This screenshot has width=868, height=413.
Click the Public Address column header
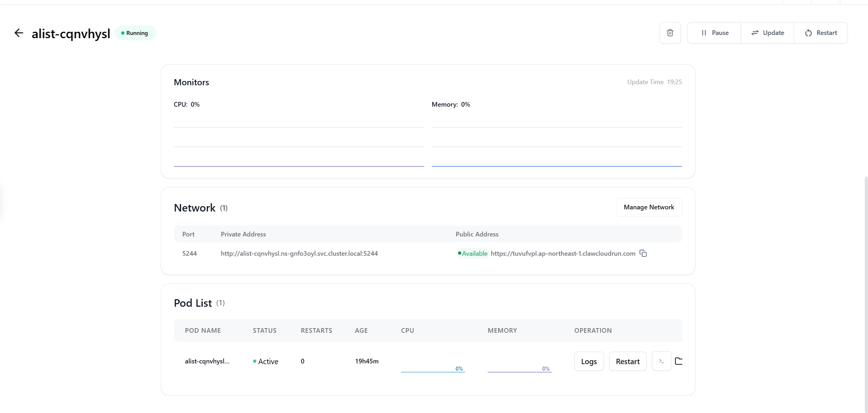tap(477, 234)
